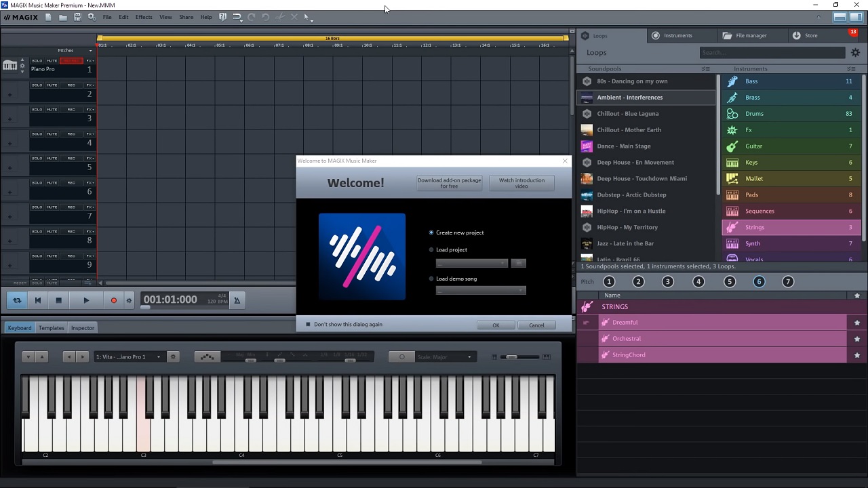
Task: Click the save project toolbar icon
Action: [77, 17]
